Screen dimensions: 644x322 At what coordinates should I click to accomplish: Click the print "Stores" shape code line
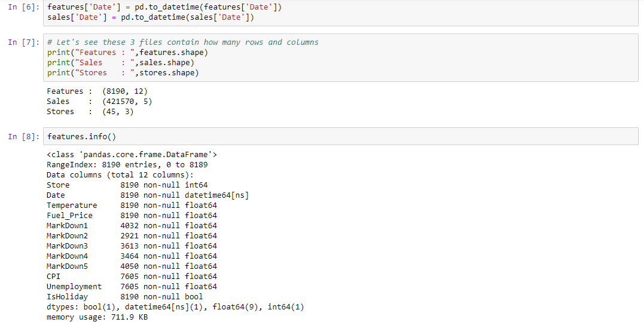123,73
